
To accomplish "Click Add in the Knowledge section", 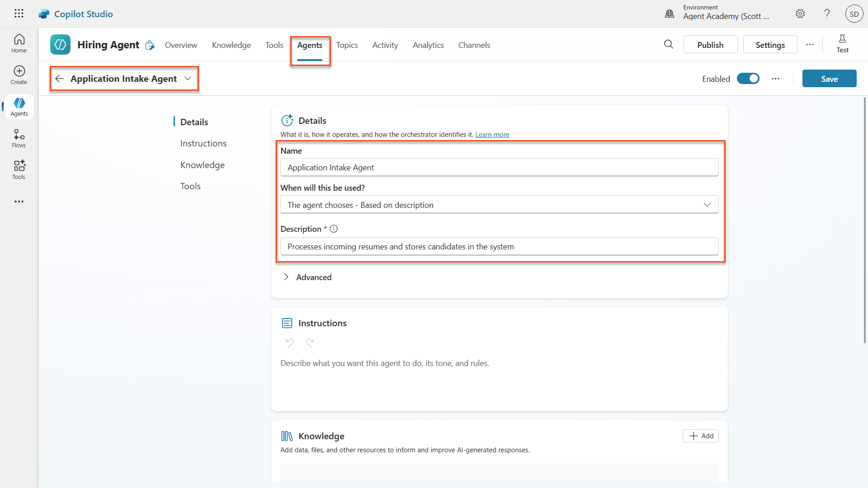I will click(x=700, y=436).
